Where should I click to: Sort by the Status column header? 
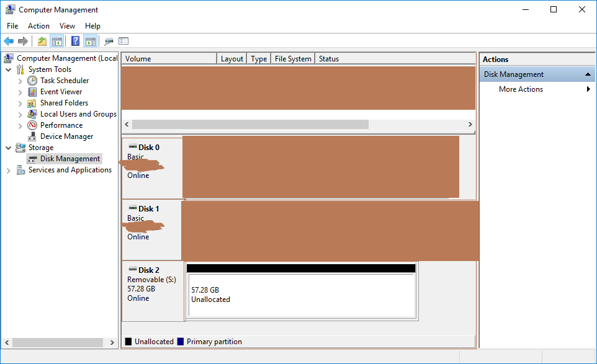point(395,58)
